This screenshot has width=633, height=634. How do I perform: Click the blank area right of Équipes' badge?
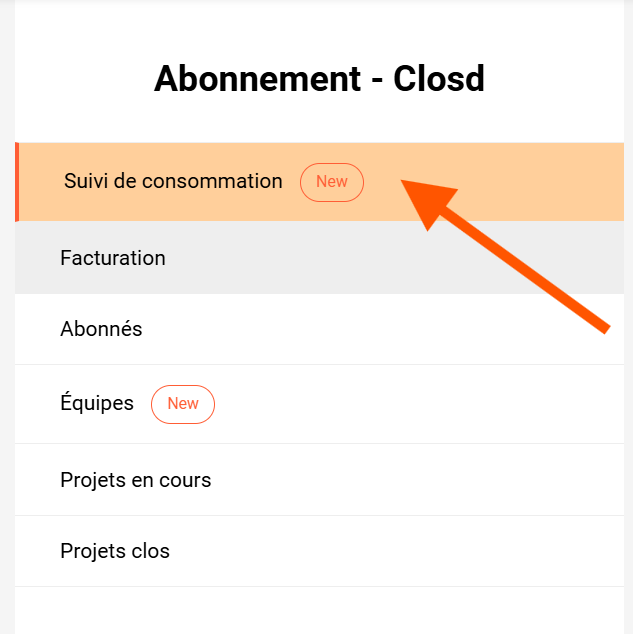coord(420,404)
